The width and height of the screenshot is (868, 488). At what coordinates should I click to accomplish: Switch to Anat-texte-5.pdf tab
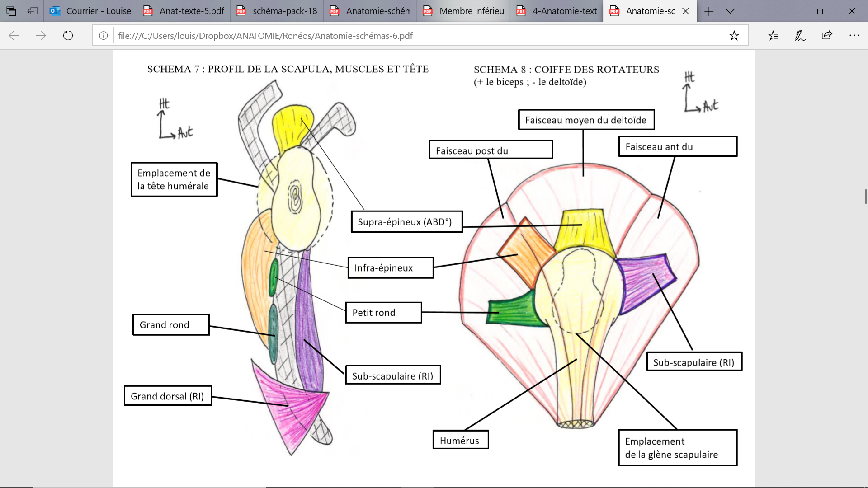click(184, 11)
